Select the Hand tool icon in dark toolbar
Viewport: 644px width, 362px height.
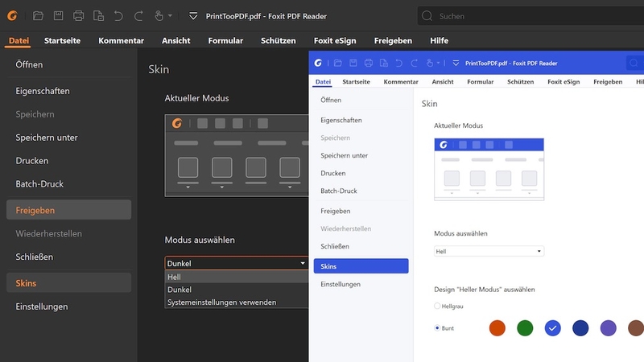point(159,16)
